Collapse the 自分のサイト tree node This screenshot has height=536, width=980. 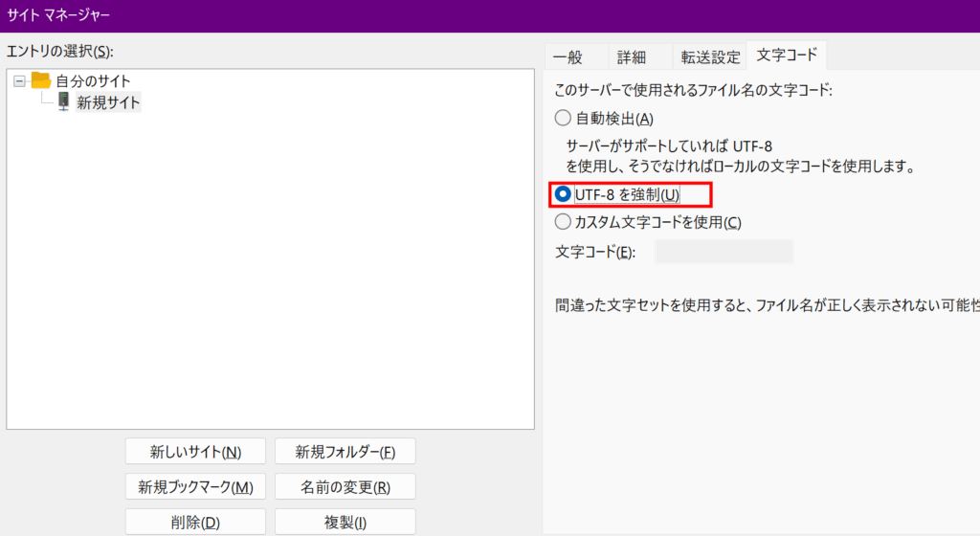(x=19, y=81)
